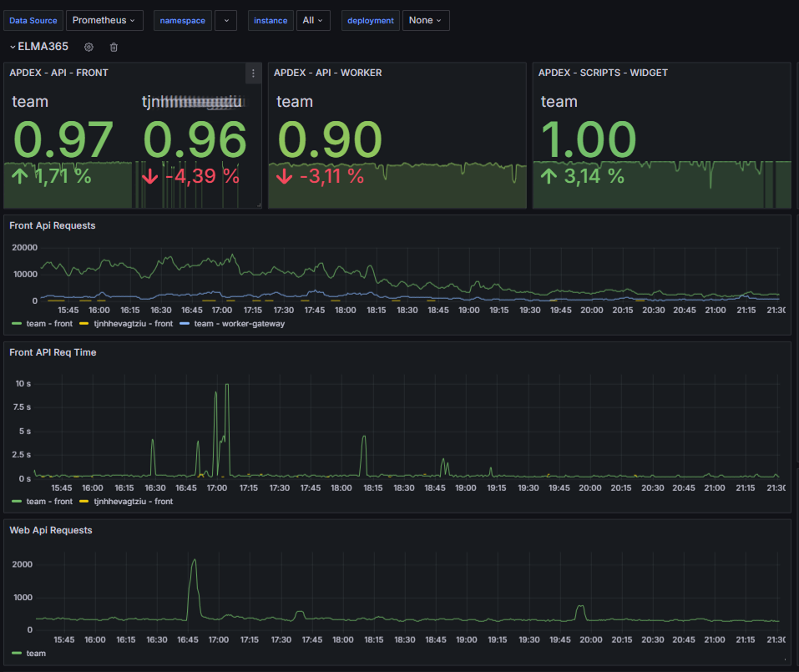Click the instance variable label
799x672 pixels.
[271, 20]
